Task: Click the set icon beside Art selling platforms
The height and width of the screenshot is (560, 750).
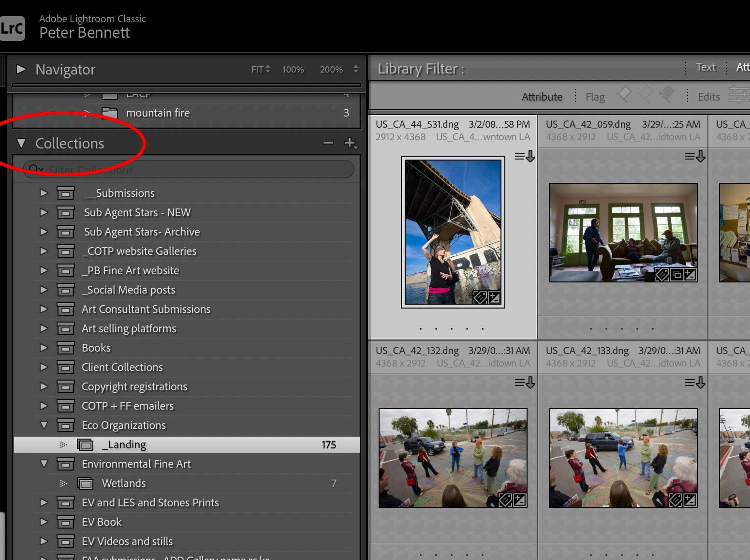Action: point(66,328)
